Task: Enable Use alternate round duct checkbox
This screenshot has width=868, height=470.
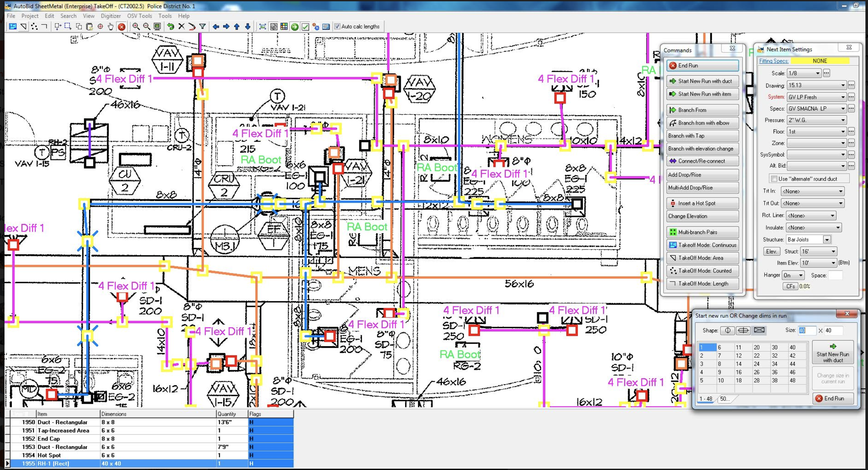Action: tap(774, 179)
